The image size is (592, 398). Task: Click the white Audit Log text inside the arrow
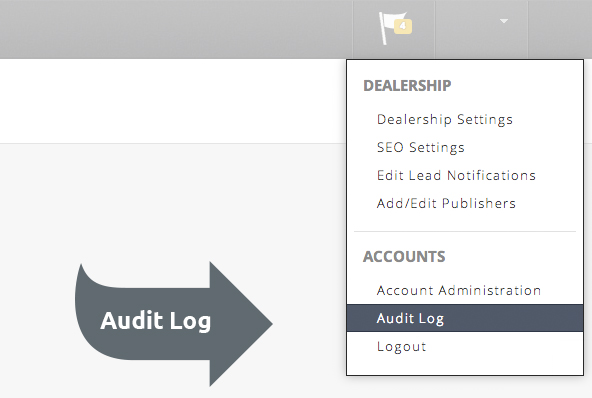coord(156,321)
